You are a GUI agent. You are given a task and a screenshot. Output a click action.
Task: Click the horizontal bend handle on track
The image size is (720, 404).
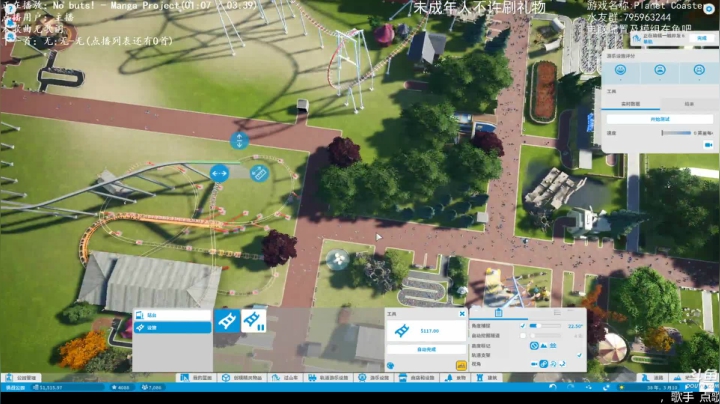pos(219,174)
